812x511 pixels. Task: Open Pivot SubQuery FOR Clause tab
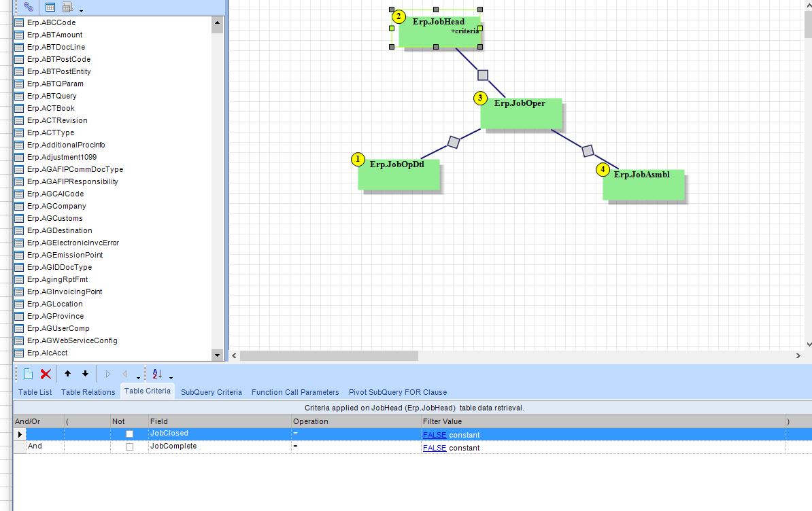click(398, 392)
